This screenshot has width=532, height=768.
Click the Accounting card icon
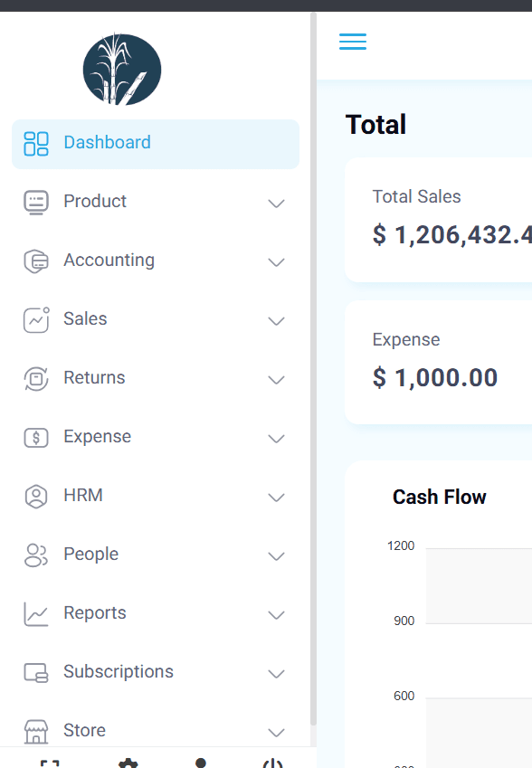[x=36, y=261]
